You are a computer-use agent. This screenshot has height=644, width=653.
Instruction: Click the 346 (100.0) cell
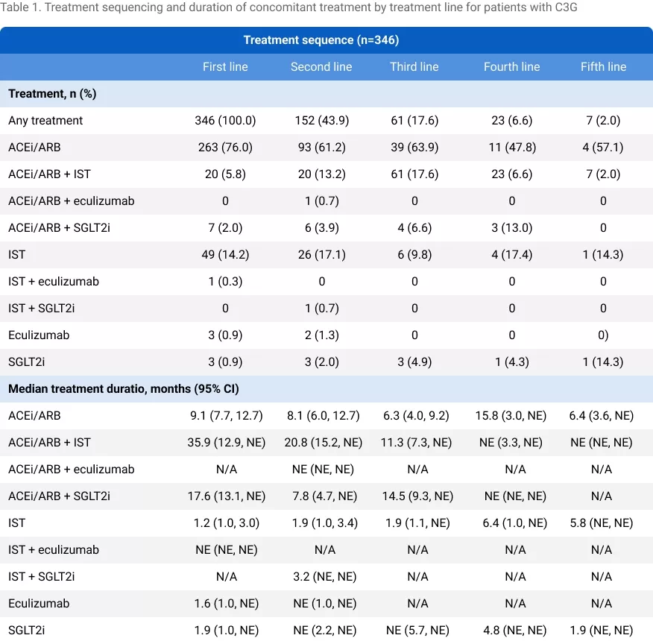pos(225,121)
